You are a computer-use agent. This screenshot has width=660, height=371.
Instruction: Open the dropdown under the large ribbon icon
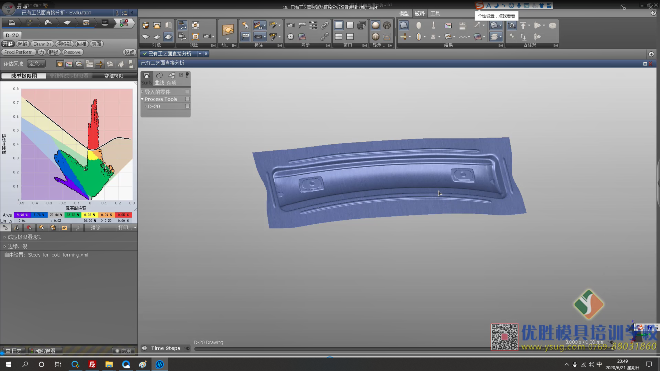point(228,39)
